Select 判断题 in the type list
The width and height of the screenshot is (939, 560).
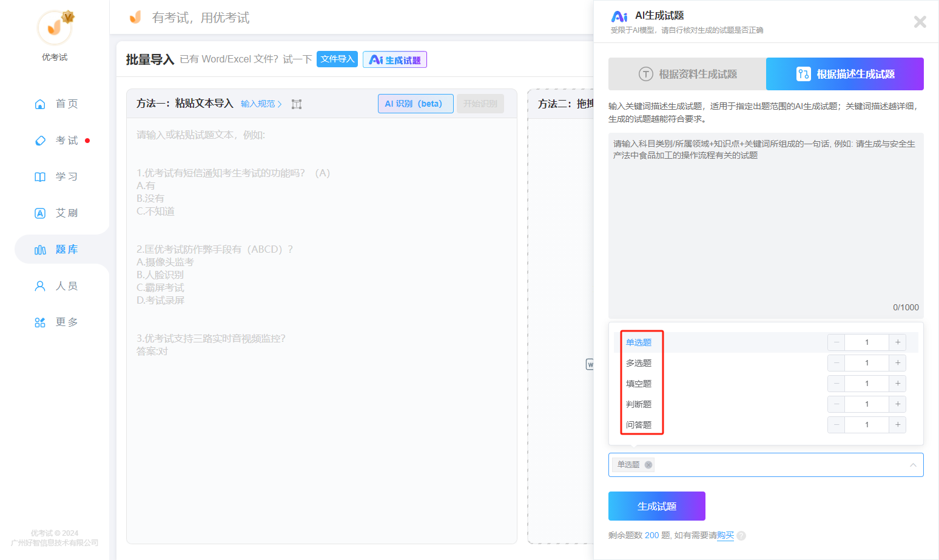pos(639,404)
